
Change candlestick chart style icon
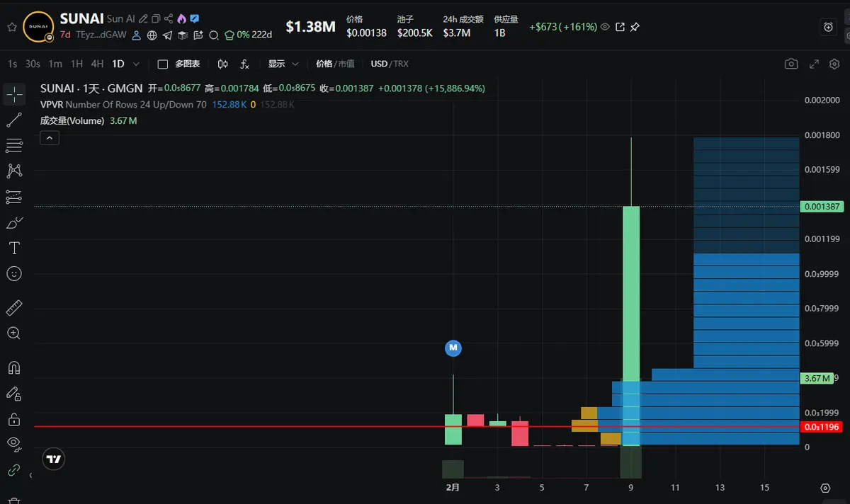(x=223, y=64)
